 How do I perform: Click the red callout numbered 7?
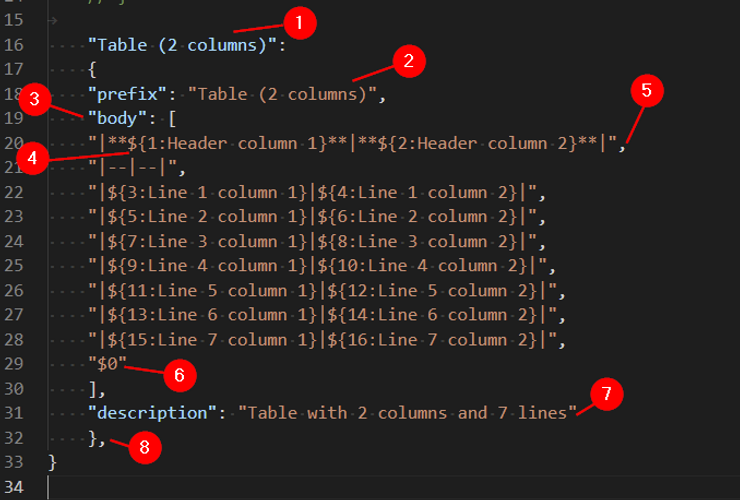[606, 395]
